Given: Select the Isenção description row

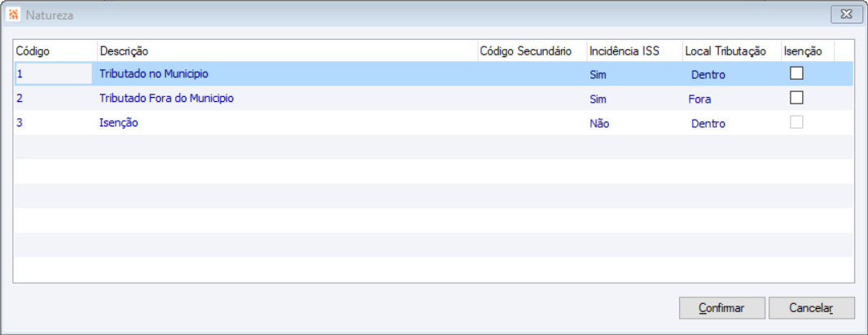Looking at the screenshot, I should [119, 123].
